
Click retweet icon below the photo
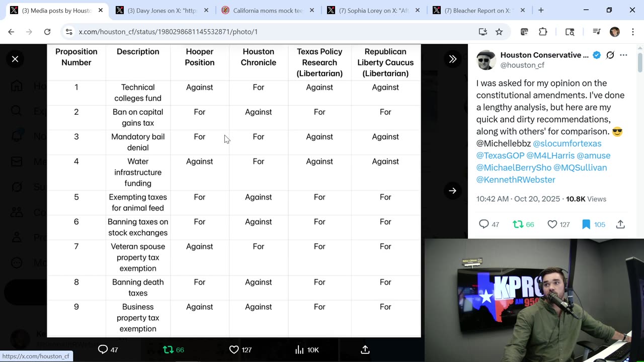[x=168, y=349]
